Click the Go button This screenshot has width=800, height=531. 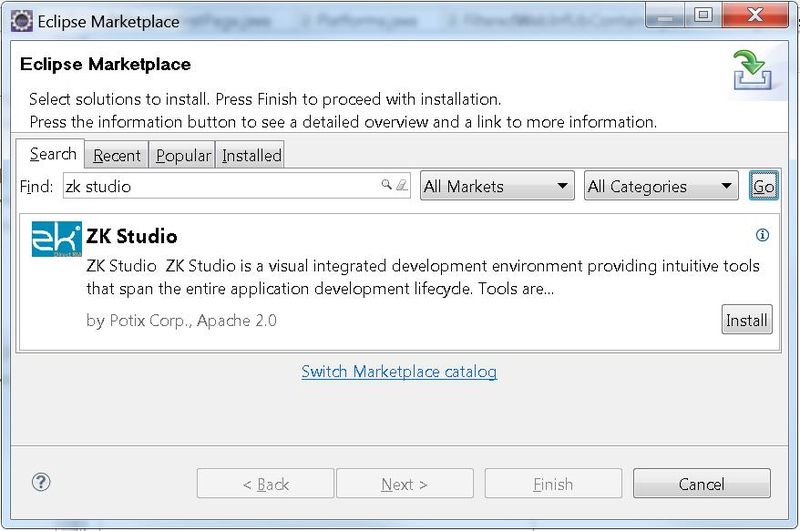[x=763, y=186]
